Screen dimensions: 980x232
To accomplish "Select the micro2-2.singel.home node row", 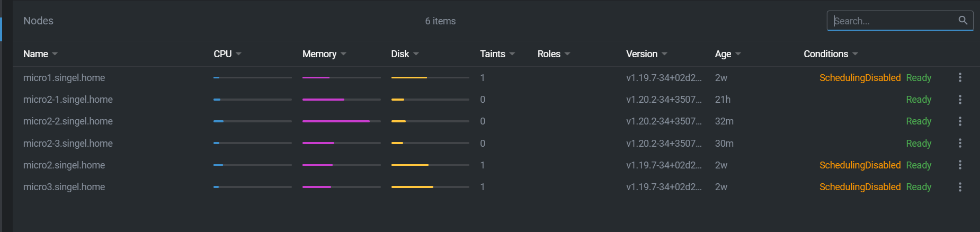I will (x=490, y=121).
